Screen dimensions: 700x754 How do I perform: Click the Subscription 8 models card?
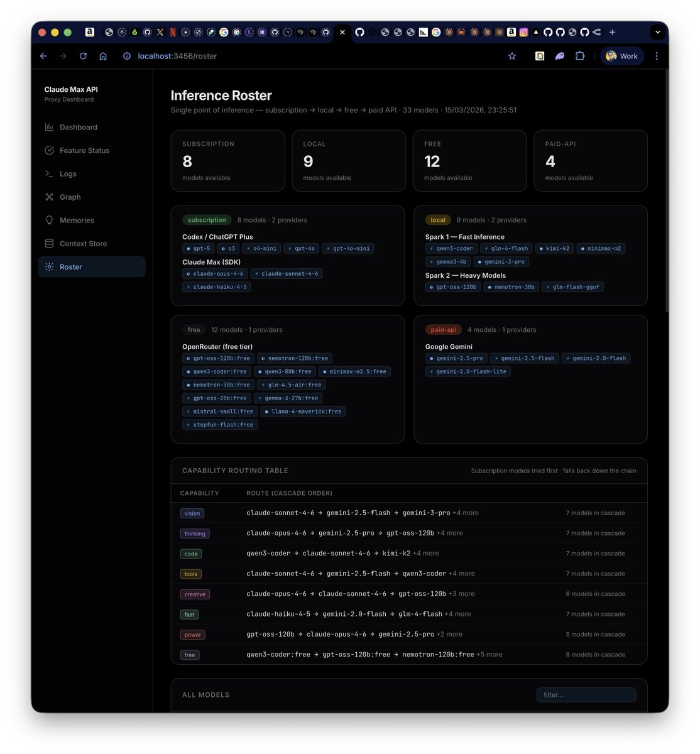click(227, 161)
